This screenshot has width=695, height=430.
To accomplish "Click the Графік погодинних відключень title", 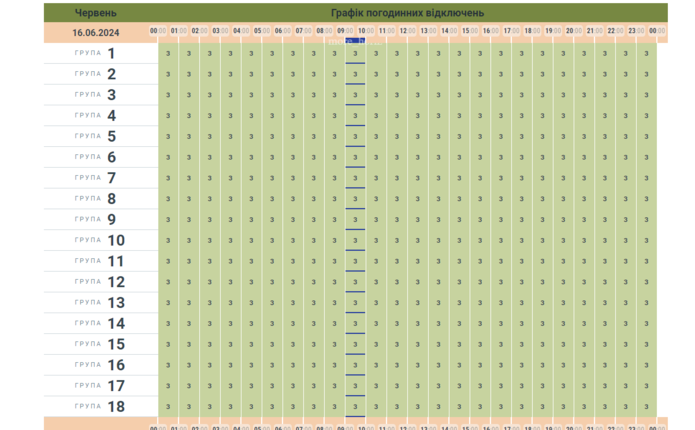I will click(x=408, y=13).
